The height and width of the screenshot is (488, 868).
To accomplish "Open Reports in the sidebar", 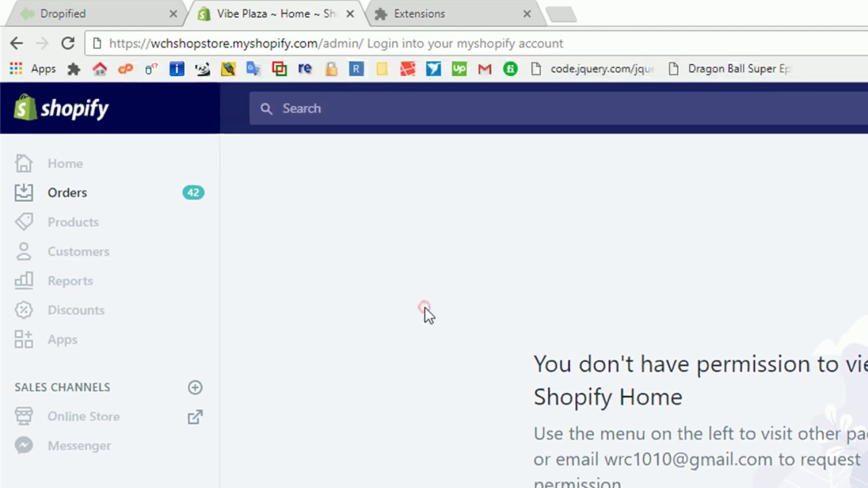I will click(70, 281).
